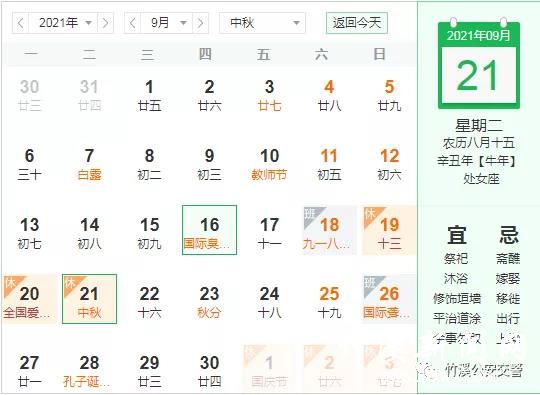
Task: Click 辛丑年【牛年】 text
Action: 477,161
